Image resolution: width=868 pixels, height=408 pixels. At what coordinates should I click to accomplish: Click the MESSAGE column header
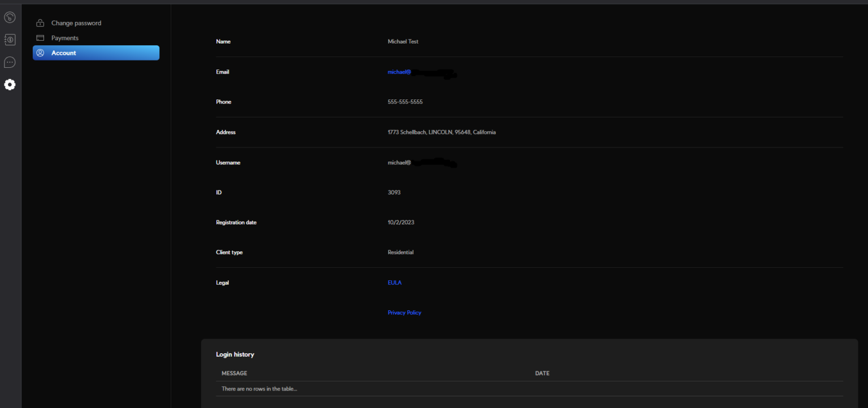234,373
